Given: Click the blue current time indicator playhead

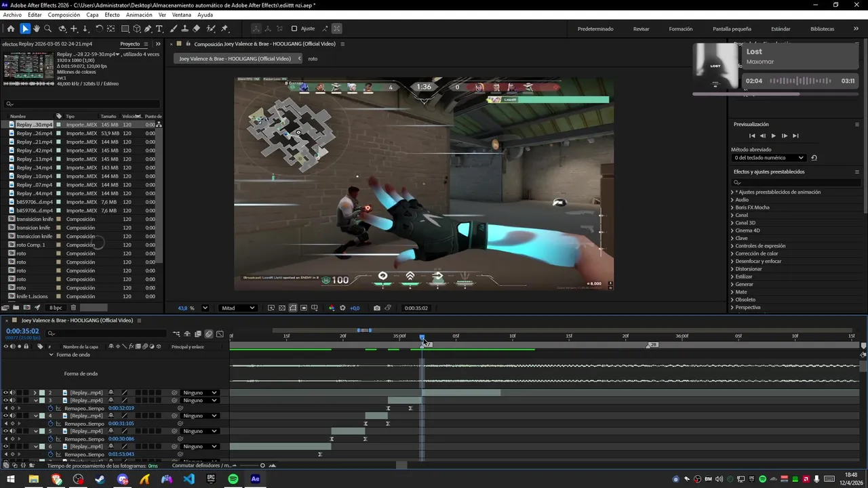Looking at the screenshot, I should 422,338.
